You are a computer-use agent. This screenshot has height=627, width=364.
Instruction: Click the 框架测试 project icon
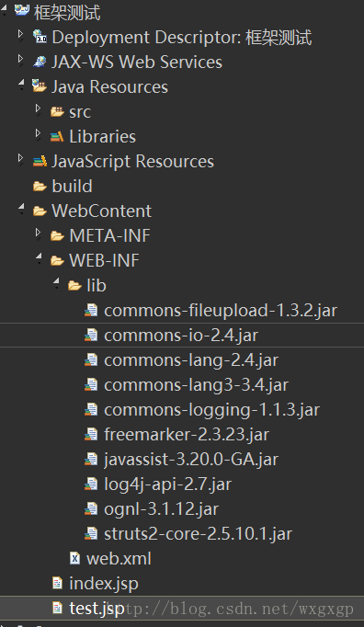point(21,10)
